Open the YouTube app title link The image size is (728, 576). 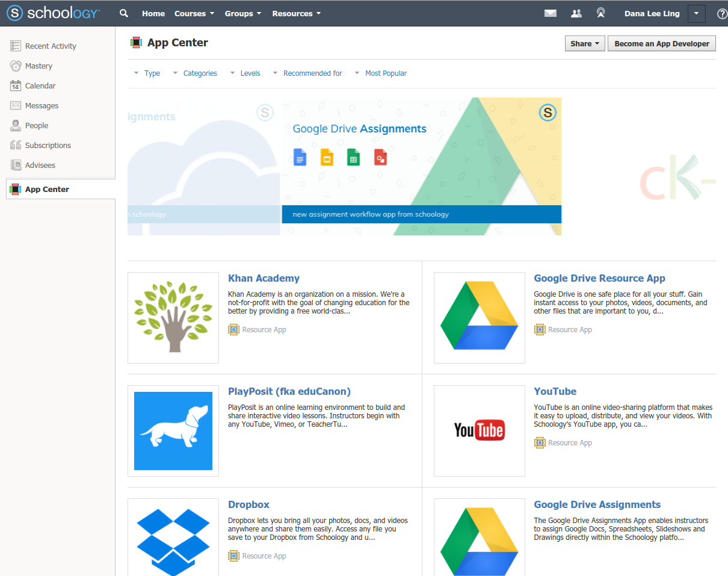tap(555, 391)
